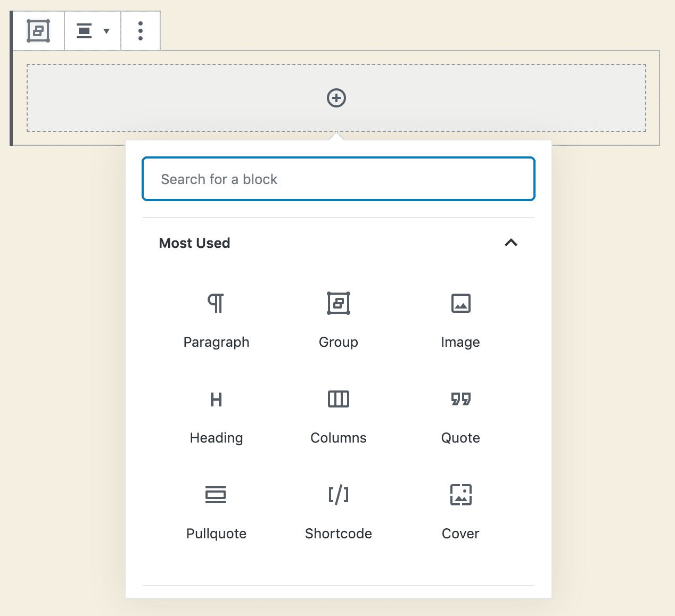Collapse the Most Used section
The image size is (675, 616).
tap(512, 243)
